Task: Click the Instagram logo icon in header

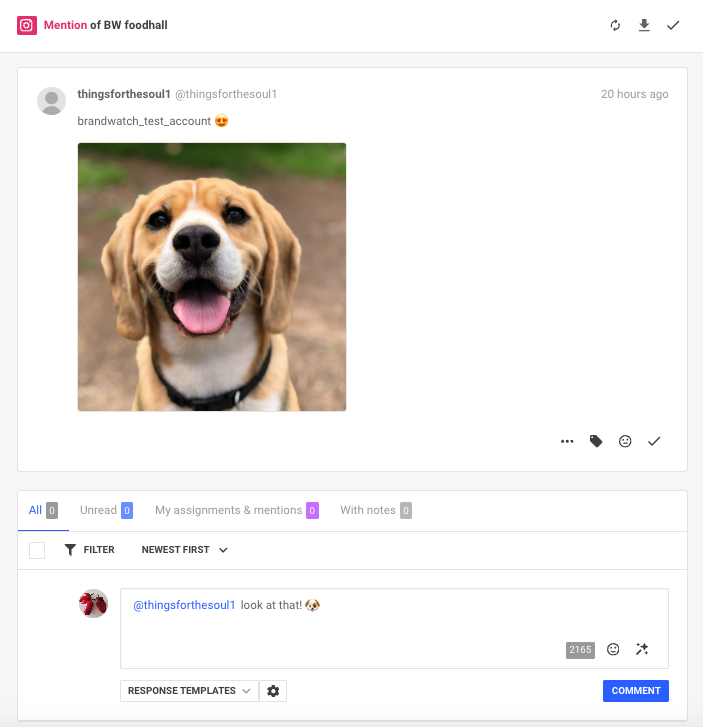Action: (27, 26)
